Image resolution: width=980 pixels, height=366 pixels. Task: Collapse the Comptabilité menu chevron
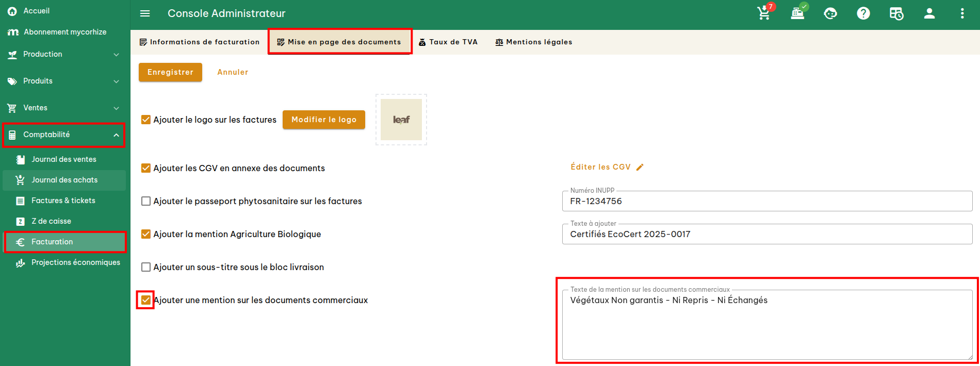[x=116, y=135]
